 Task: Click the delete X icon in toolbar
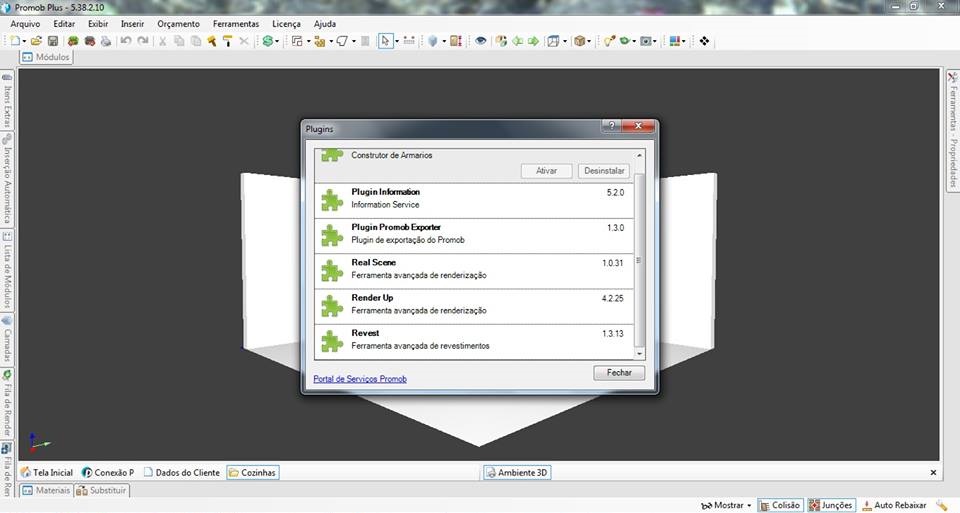(244, 41)
